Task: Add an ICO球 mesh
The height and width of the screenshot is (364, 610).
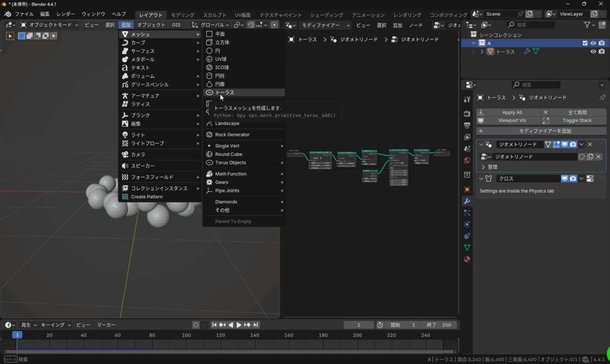Action: pyautogui.click(x=244, y=67)
